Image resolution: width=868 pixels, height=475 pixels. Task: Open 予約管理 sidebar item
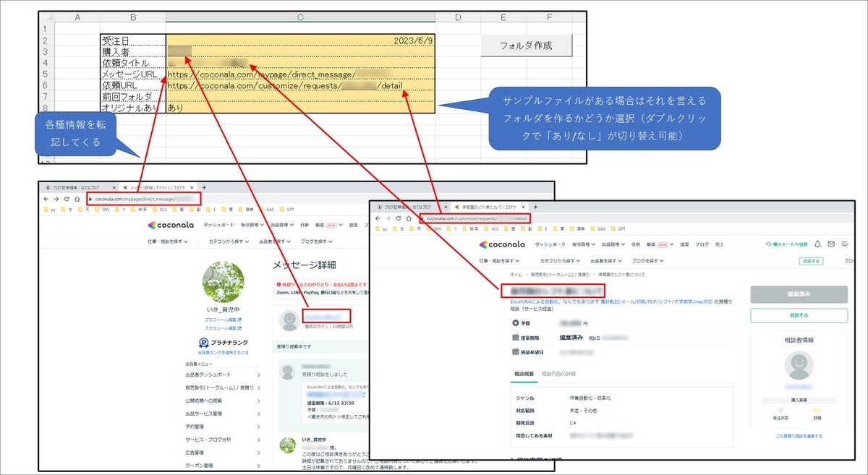224,427
